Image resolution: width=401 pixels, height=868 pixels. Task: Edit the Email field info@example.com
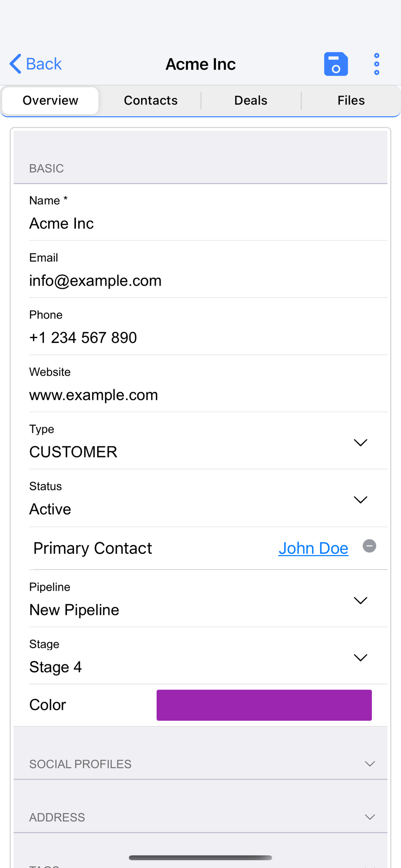point(208,270)
